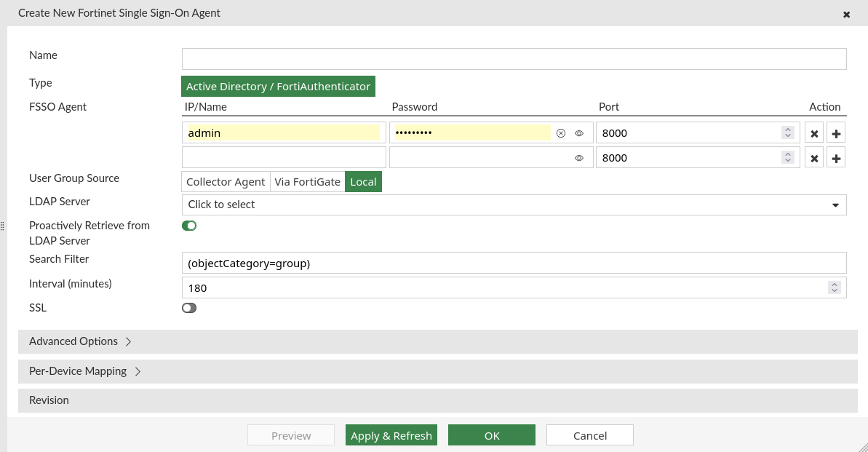The image size is (868, 452).
Task: Open the LDAP Server dropdown
Action: tap(514, 205)
